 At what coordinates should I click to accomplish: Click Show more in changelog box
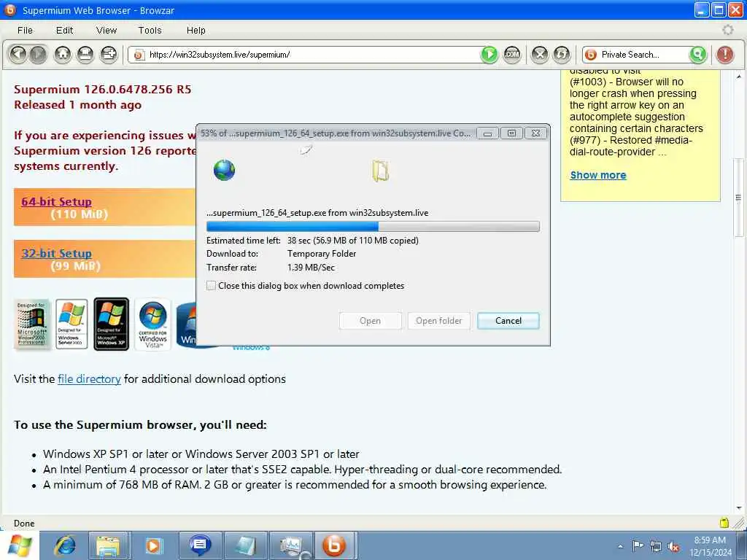(x=598, y=175)
